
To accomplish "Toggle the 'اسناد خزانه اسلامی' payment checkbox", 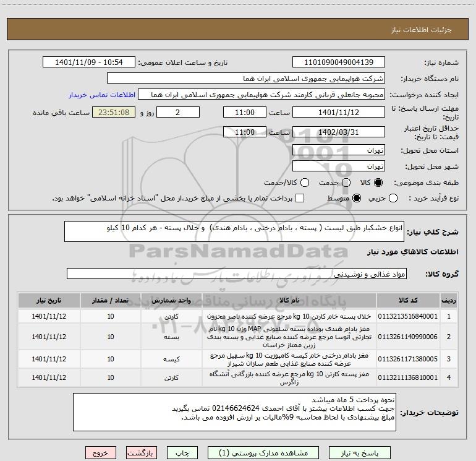I will [300, 198].
